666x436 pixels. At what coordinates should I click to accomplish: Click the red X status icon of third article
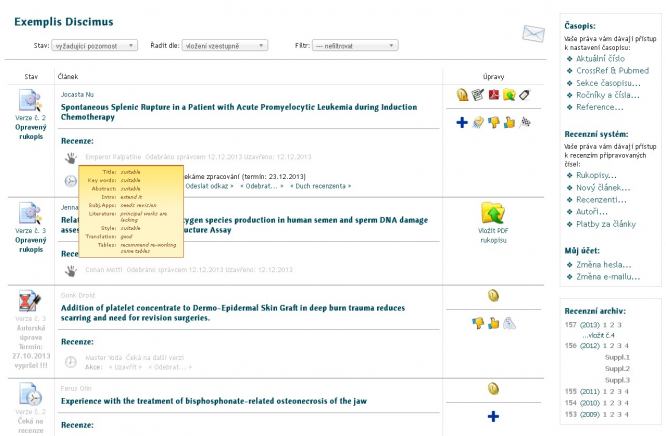[31, 299]
